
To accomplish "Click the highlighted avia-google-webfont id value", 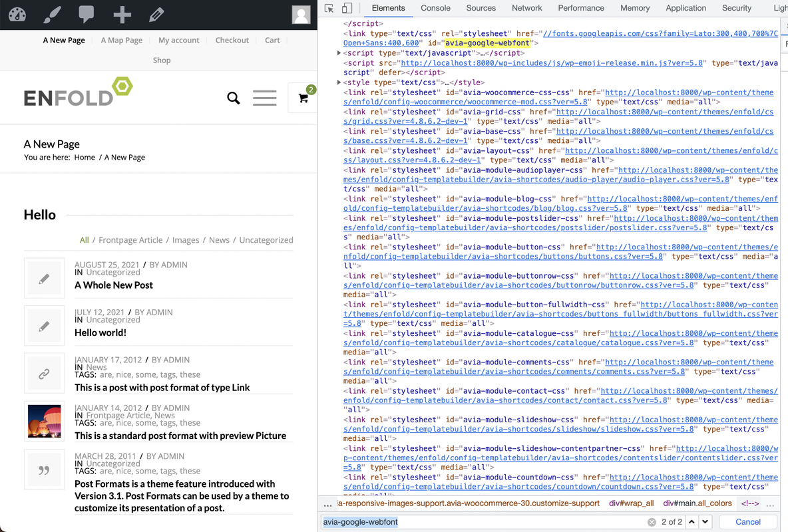I will tap(487, 43).
